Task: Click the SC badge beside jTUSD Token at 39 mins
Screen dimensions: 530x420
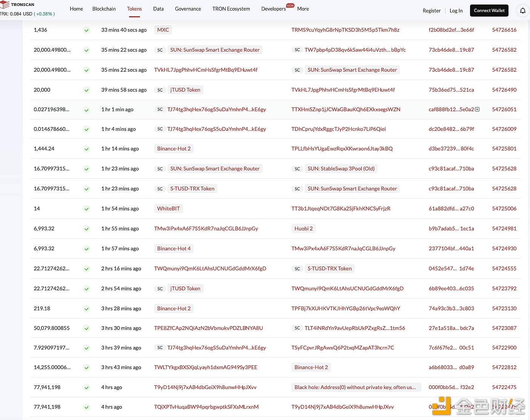Action: click(160, 90)
